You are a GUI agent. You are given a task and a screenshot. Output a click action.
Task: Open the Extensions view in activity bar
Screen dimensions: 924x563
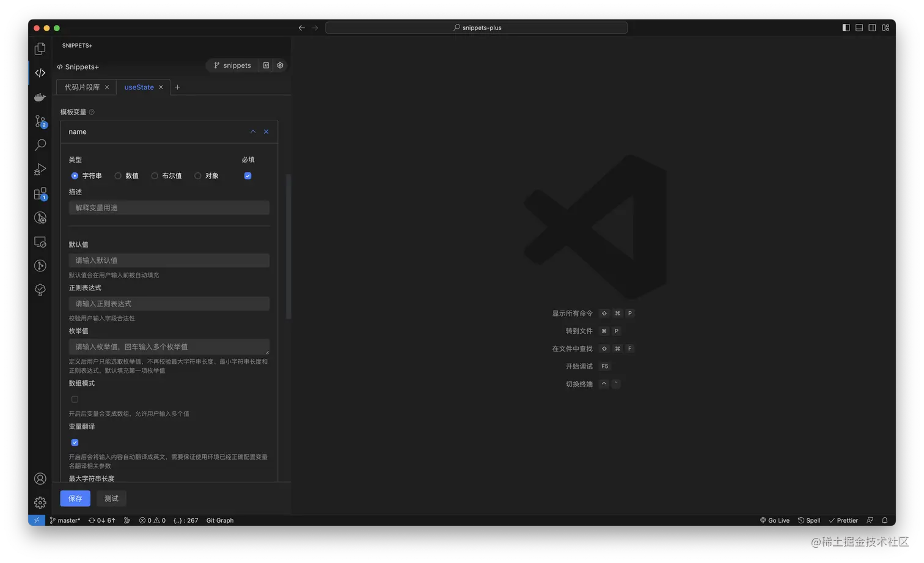pos(40,194)
